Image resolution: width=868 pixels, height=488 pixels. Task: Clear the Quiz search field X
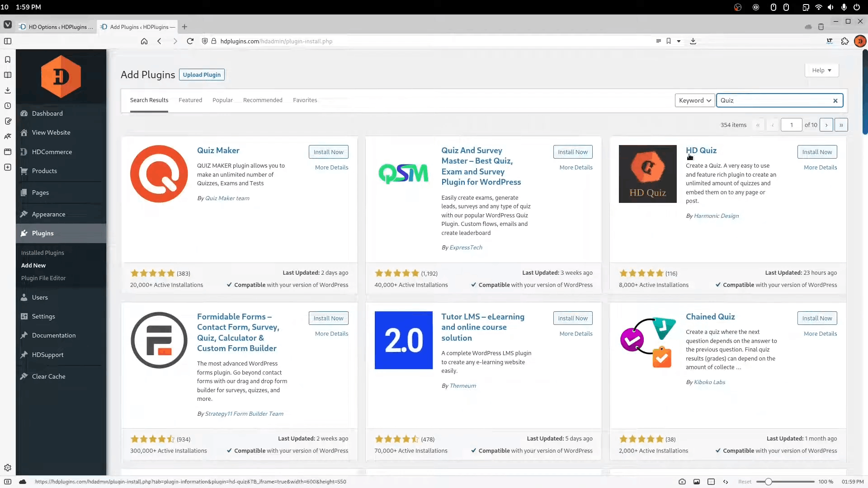[x=835, y=101]
